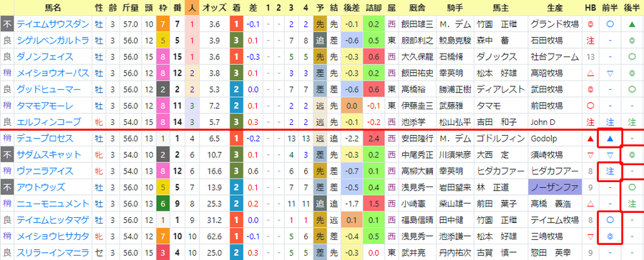Open horse サダムスキャット

pyautogui.click(x=49, y=155)
